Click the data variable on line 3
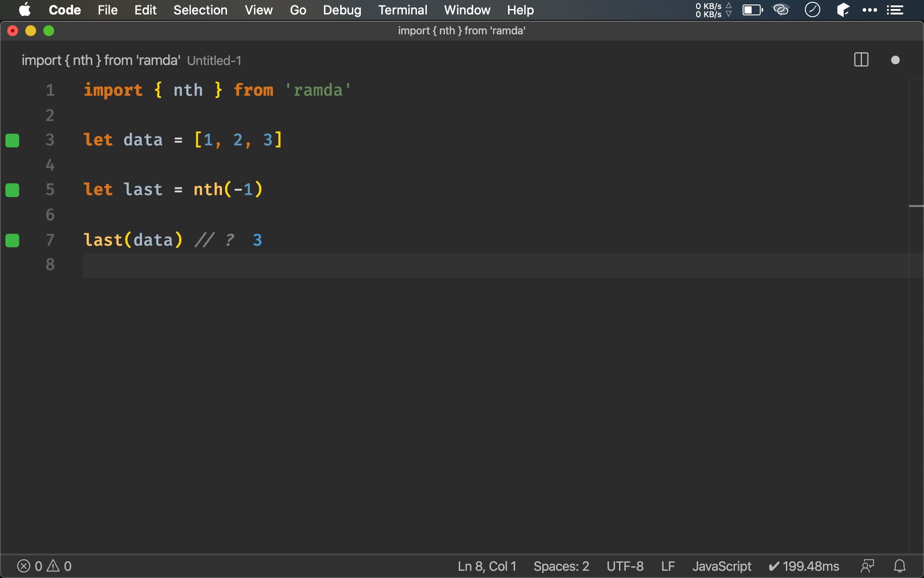924x578 pixels. tap(143, 140)
